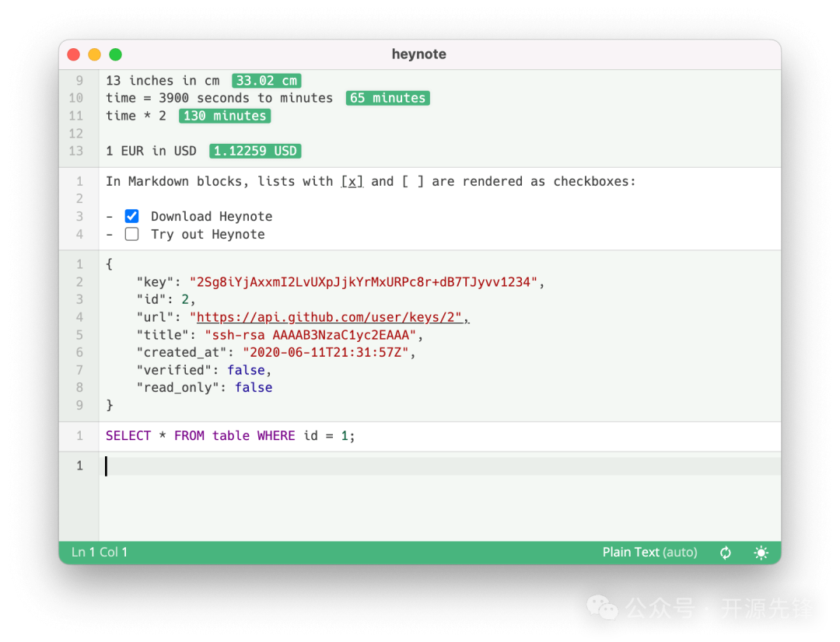Viewport: 840px width, 642px height.
Task: Click the "ssh-rsa AAAAB3NzaC1yc2EAAA" title value
Action: [310, 335]
